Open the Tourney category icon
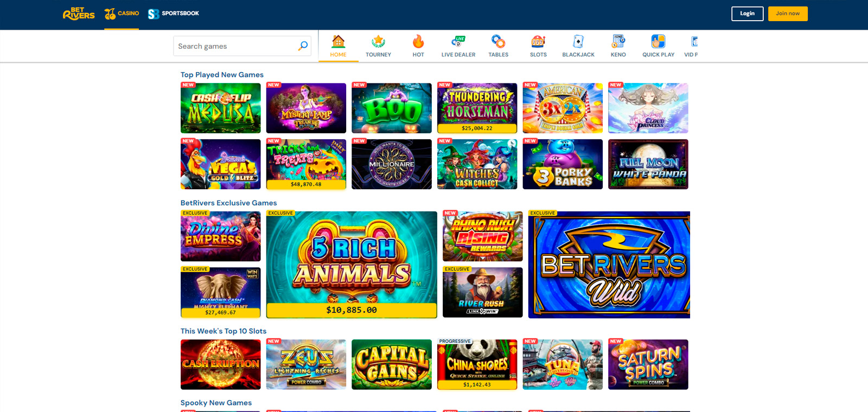The height and width of the screenshot is (412, 868). point(378,42)
